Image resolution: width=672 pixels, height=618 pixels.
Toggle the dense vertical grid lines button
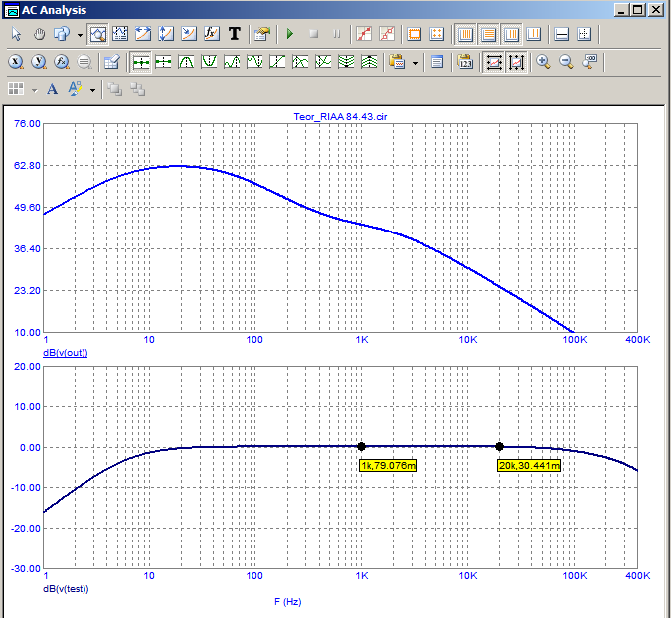(465, 34)
